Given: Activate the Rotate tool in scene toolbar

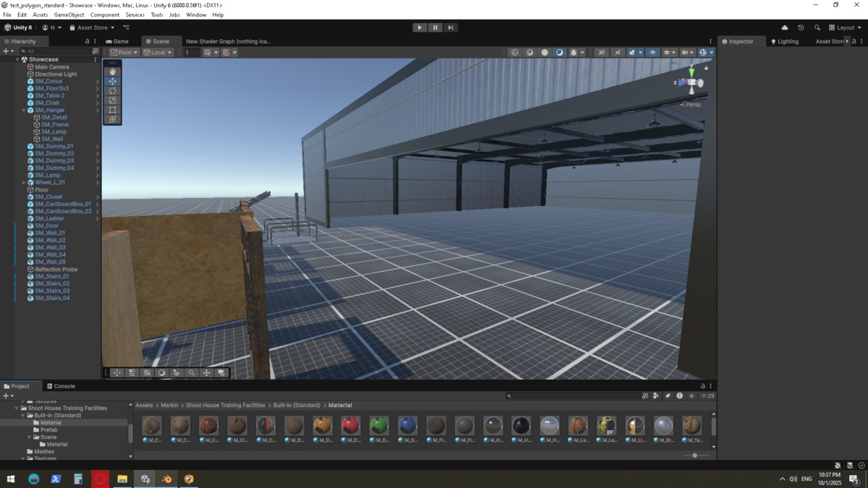Looking at the screenshot, I should point(112,91).
